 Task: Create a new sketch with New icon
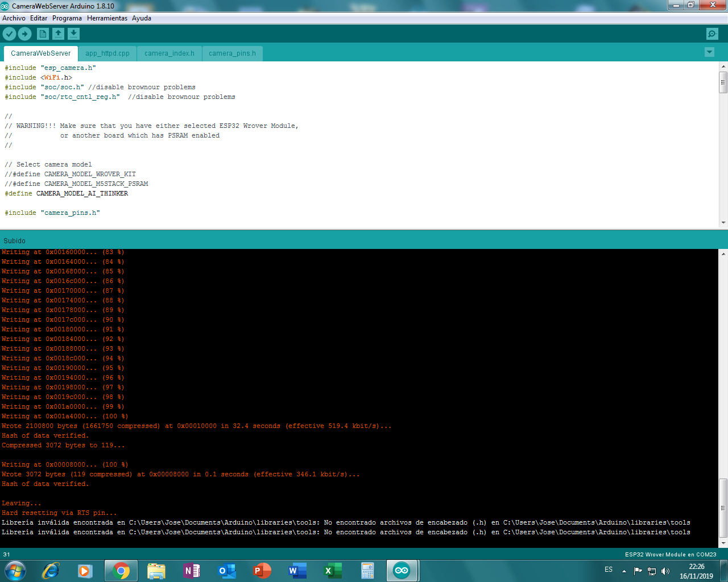pos(43,34)
